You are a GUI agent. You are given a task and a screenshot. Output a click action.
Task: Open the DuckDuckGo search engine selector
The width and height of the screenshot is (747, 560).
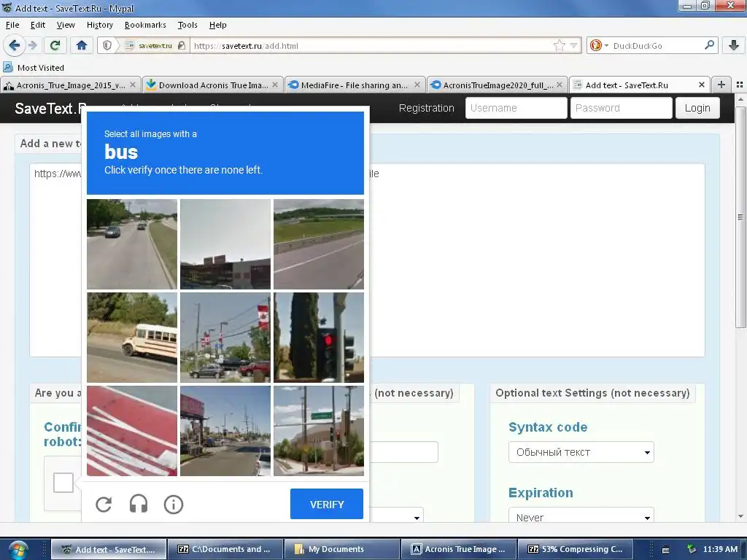click(599, 45)
